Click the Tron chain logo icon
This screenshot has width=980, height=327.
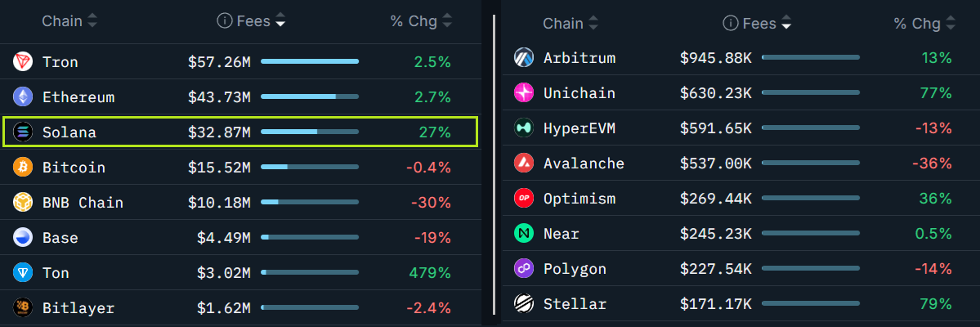[x=23, y=61]
